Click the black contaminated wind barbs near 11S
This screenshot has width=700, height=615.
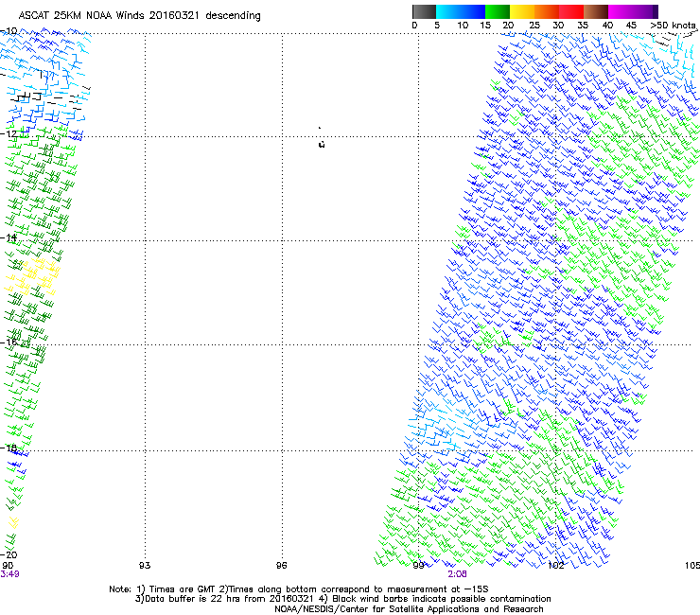click(x=49, y=97)
